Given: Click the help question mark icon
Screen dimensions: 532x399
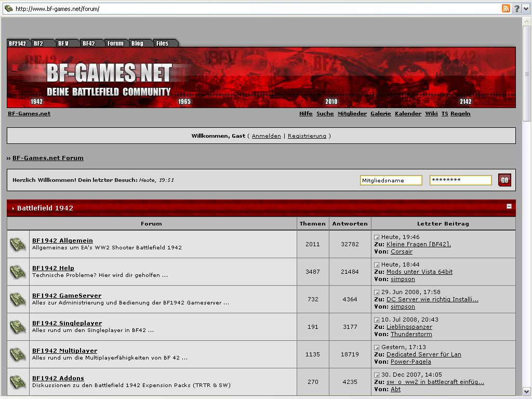Looking at the screenshot, I should [x=516, y=8].
